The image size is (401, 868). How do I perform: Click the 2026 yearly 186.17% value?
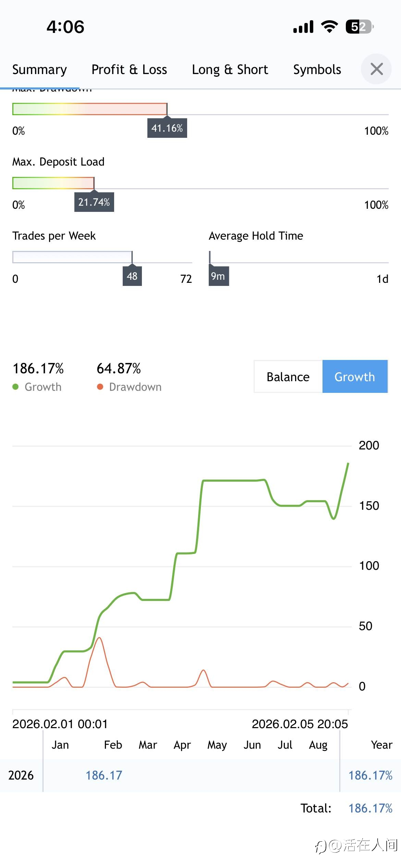pos(370,775)
